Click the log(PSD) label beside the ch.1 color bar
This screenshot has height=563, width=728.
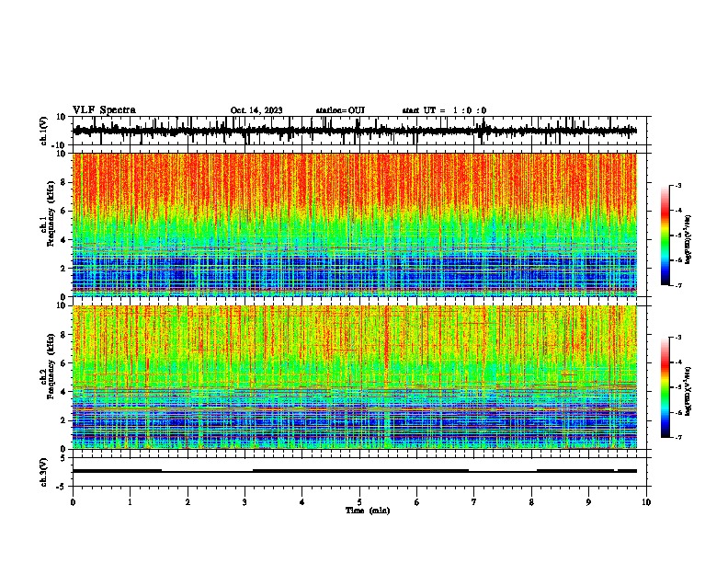pos(688,240)
